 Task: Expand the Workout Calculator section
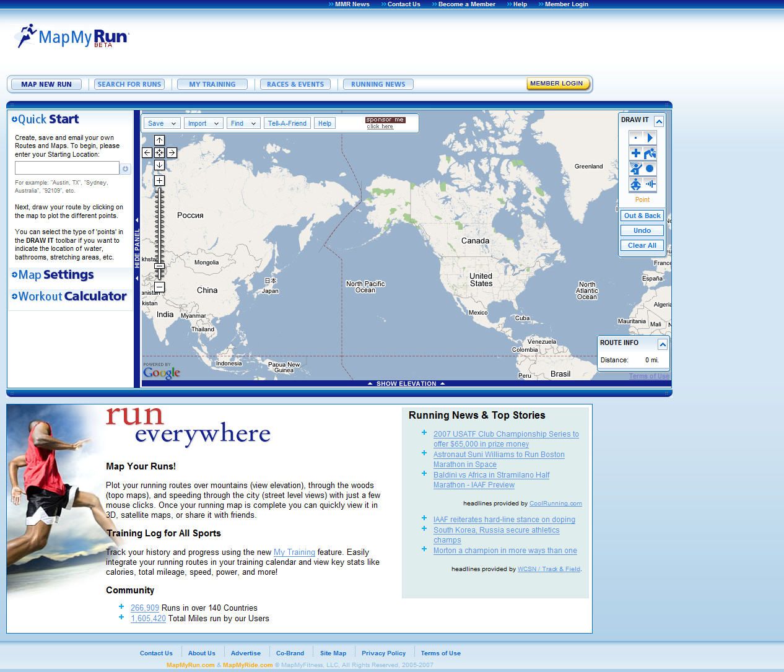(69, 297)
